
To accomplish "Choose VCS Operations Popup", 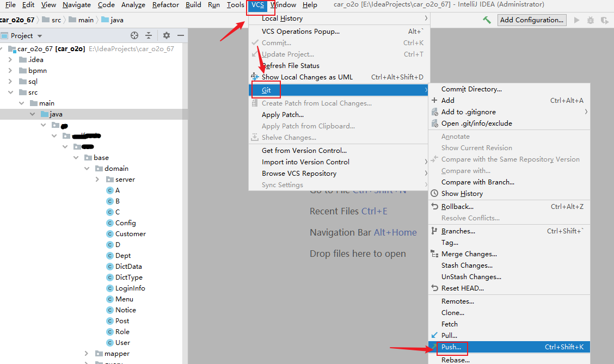I will coord(339,32).
